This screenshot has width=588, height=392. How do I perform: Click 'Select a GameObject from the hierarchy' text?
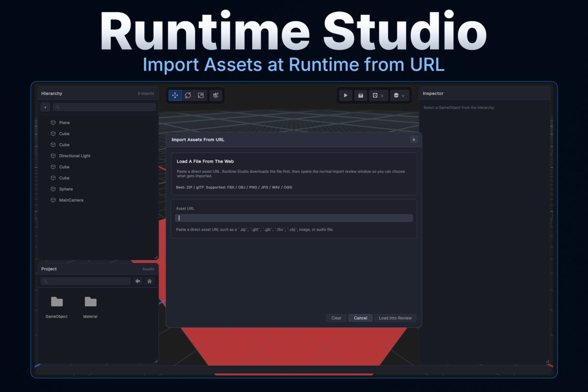459,107
